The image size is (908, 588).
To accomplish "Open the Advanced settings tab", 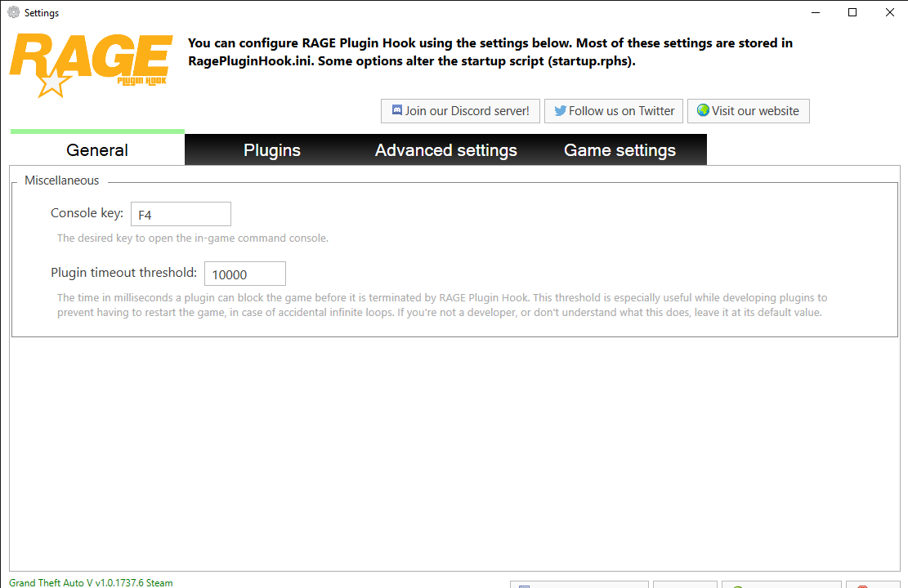I will pos(446,150).
